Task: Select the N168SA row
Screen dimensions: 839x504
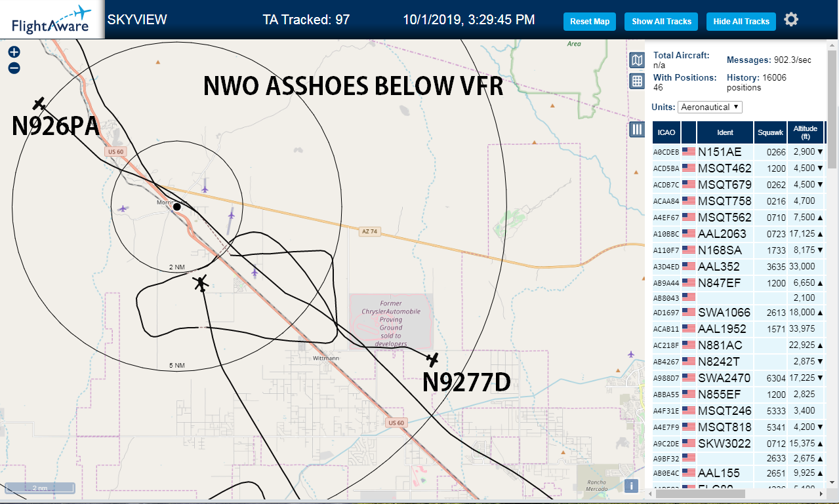Action: [x=738, y=250]
